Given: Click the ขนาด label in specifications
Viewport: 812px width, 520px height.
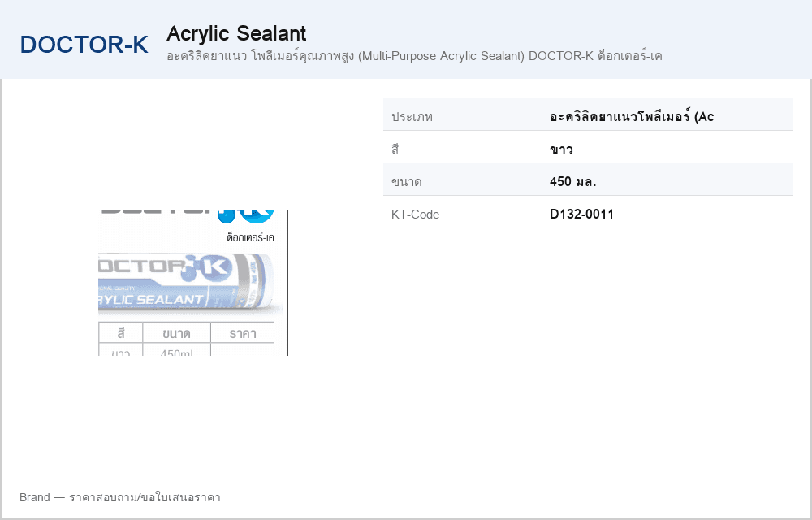Looking at the screenshot, I should (x=407, y=182).
